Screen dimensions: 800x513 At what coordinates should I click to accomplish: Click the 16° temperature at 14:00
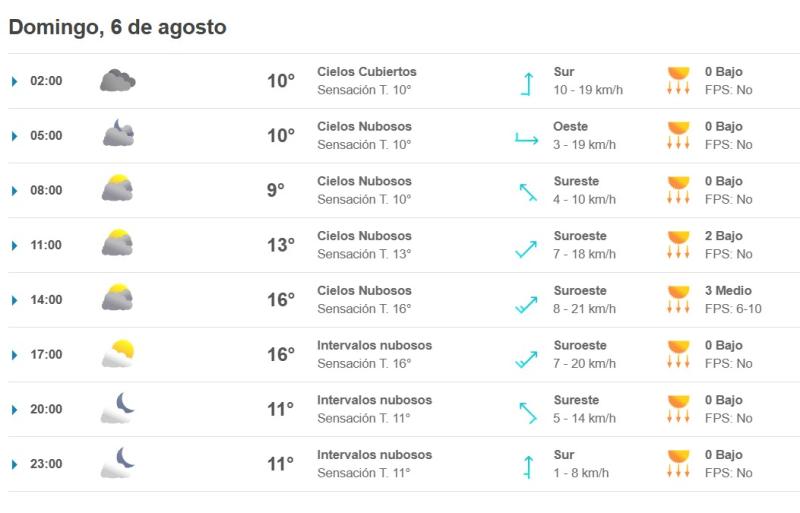pos(280,300)
